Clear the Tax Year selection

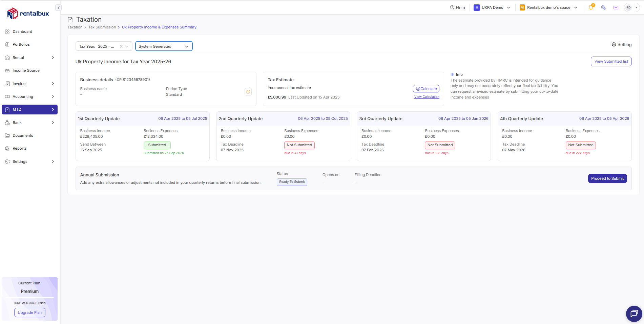click(x=121, y=46)
